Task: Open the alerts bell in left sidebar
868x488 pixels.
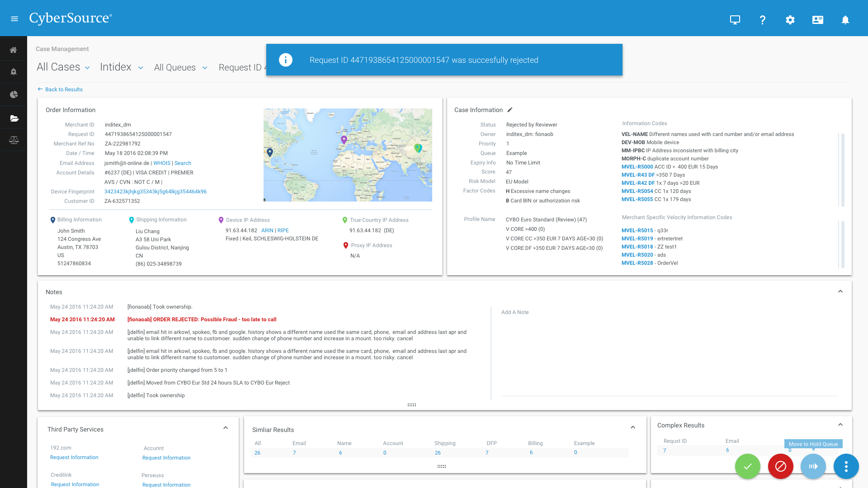Action: [14, 71]
